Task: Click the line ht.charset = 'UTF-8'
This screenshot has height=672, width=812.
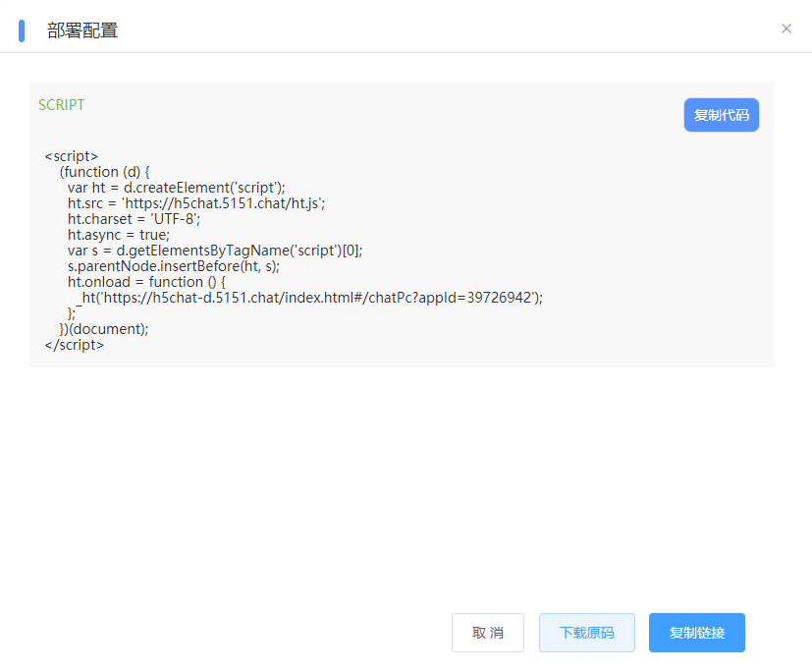Action: coord(134,219)
